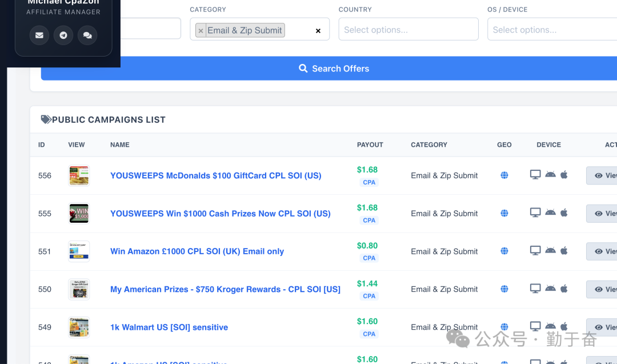The width and height of the screenshot is (617, 364).
Task: Click the desktop monitor icon in row 556
Action: pos(535,175)
